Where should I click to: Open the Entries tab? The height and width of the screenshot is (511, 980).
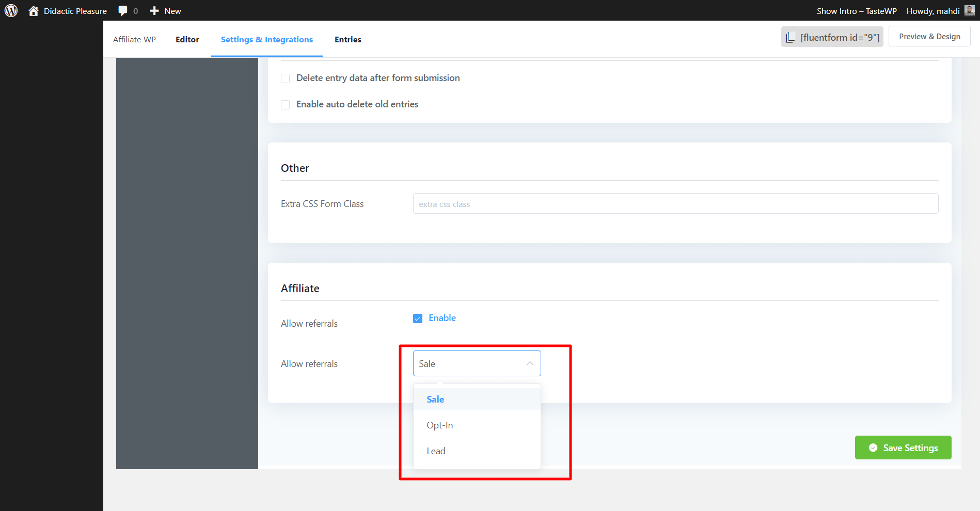coord(347,40)
